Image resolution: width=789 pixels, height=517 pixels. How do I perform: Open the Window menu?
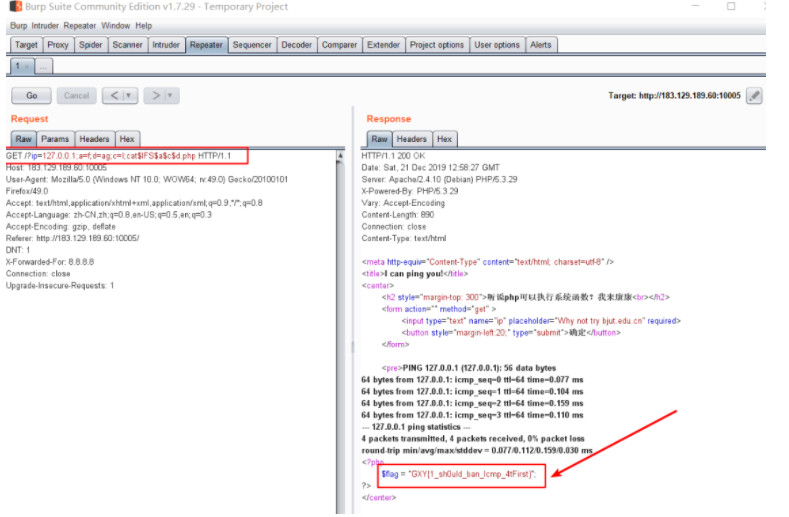click(x=116, y=26)
